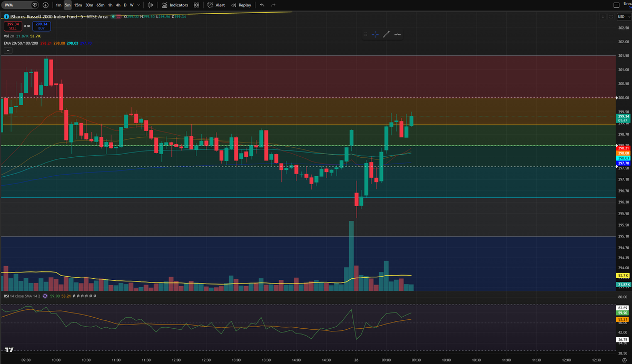632x364 pixels.
Task: Switch to the 15m timeframe
Action: (x=78, y=5)
